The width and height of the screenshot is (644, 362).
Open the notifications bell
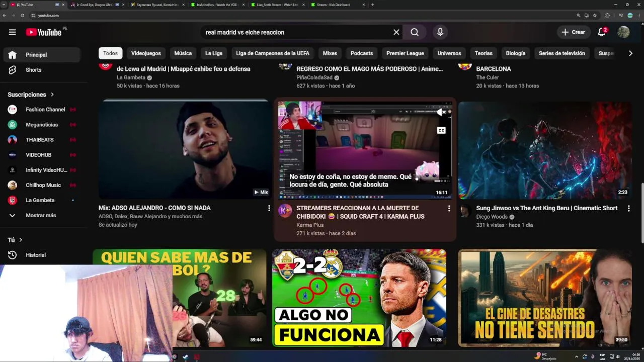(x=602, y=32)
